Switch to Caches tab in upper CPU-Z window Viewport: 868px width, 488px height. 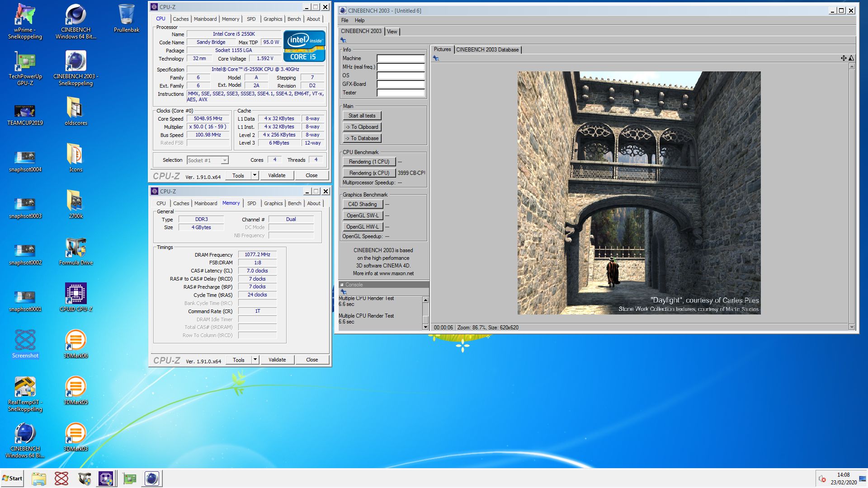180,19
